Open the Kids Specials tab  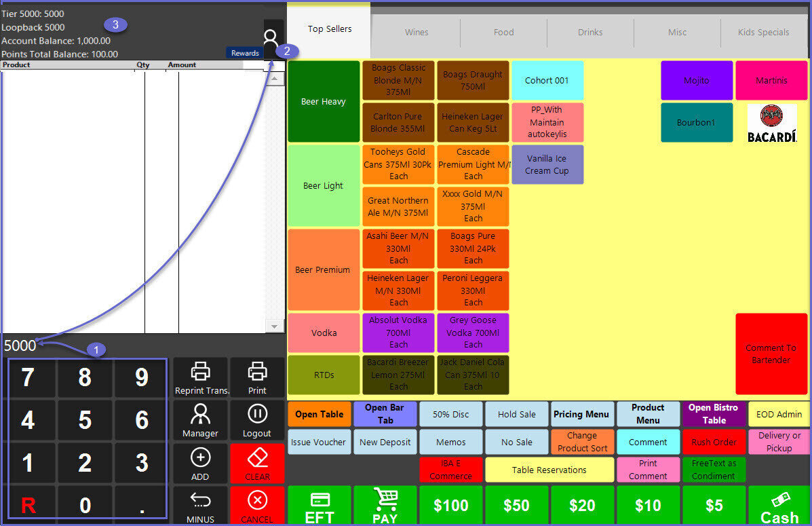click(x=764, y=32)
